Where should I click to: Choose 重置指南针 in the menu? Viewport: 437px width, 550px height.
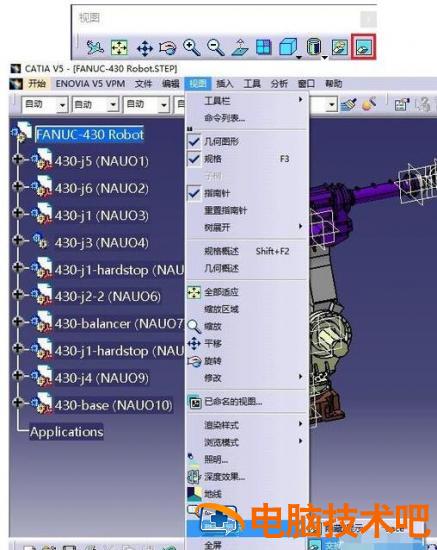247,210
